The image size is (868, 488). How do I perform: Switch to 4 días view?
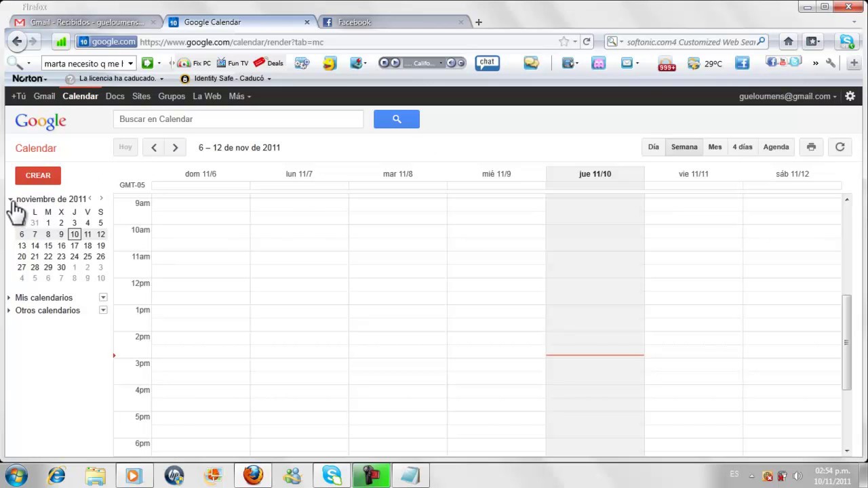click(x=742, y=147)
